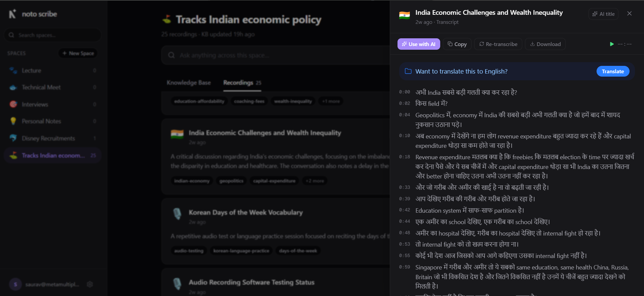Click the wealth-inequality tag
The width and height of the screenshot is (644, 296).
(293, 101)
